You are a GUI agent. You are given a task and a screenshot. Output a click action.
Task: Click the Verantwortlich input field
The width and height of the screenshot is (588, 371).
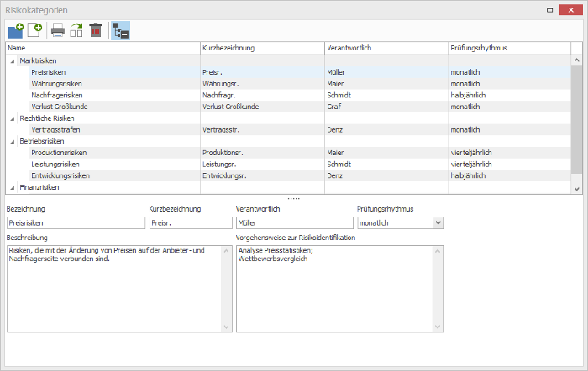point(295,223)
